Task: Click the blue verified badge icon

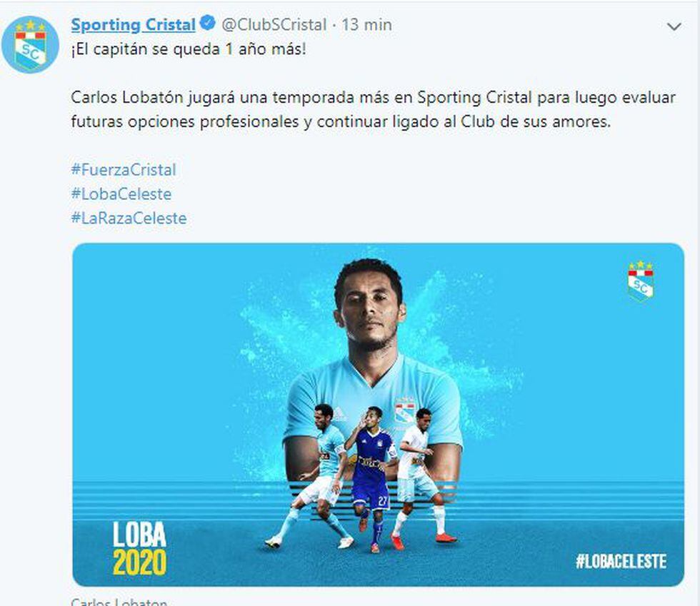Action: click(208, 23)
